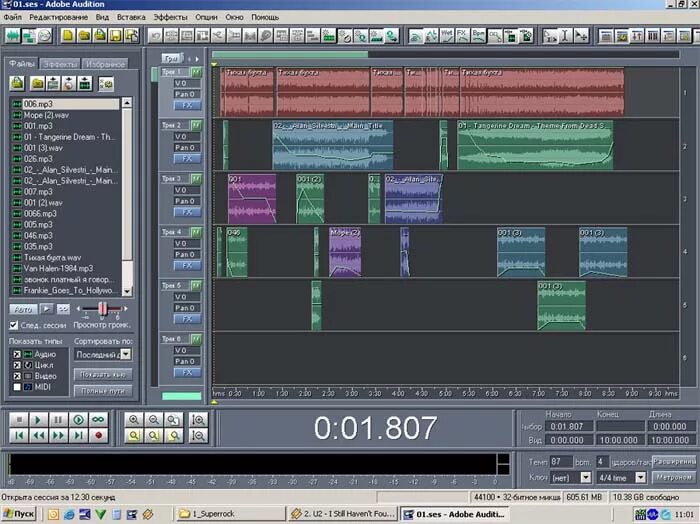Stop playback with the Stop button
The height and width of the screenshot is (524, 700).
[x=19, y=420]
